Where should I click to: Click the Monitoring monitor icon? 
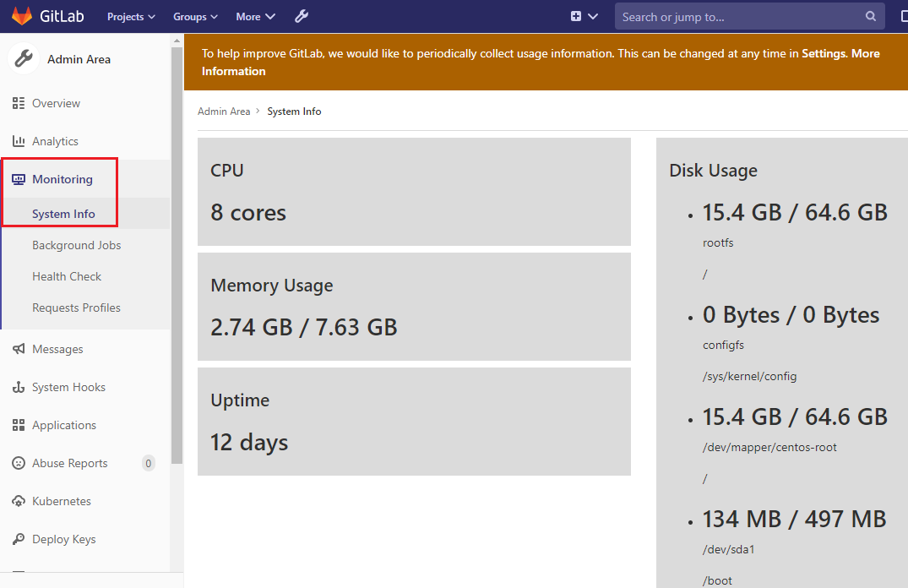(x=19, y=179)
